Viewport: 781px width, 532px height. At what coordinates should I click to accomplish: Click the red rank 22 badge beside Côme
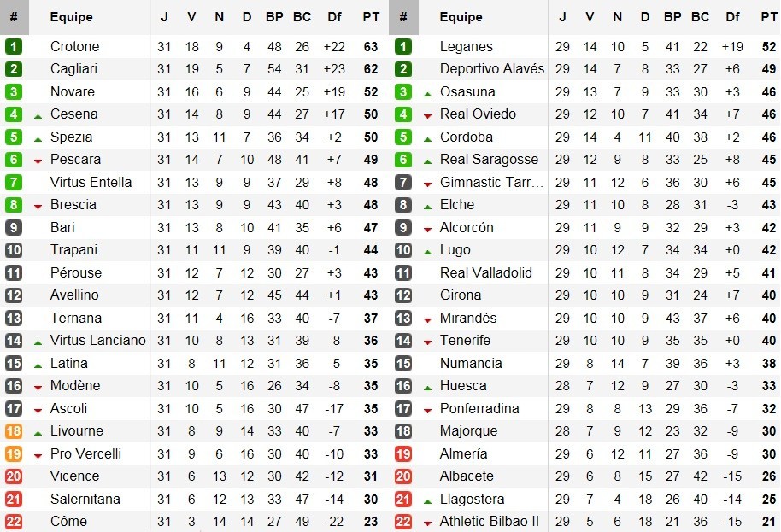[14, 522]
